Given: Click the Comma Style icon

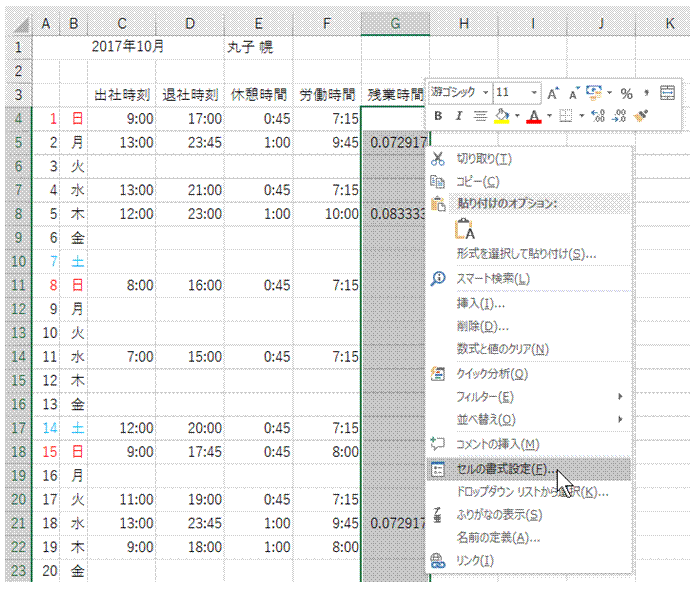Looking at the screenshot, I should (646, 93).
